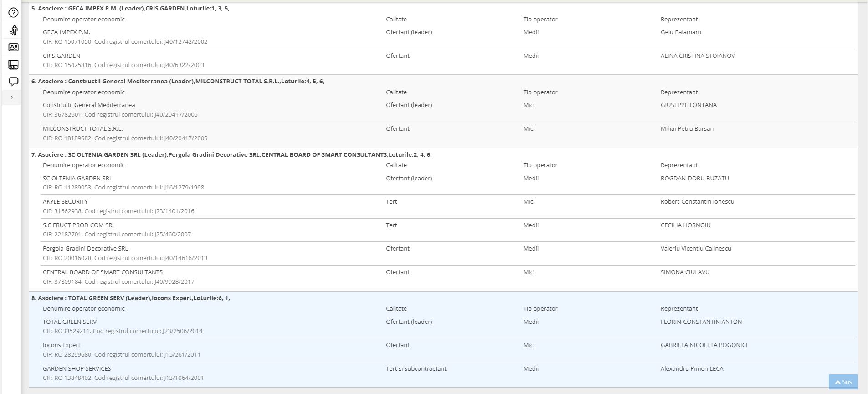Click representative Alexandru Pimen LECA
The image size is (868, 394).
(692, 368)
